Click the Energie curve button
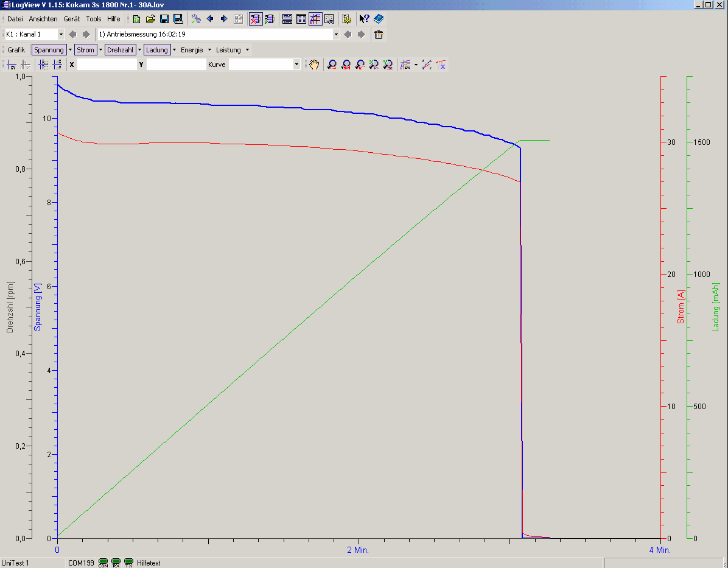728x568 pixels. (x=192, y=50)
